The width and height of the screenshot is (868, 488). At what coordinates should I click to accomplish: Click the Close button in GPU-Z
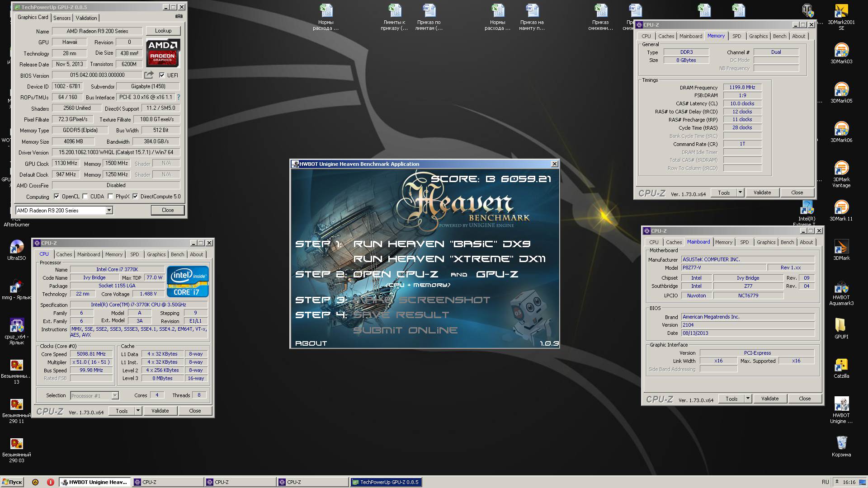[x=168, y=210]
